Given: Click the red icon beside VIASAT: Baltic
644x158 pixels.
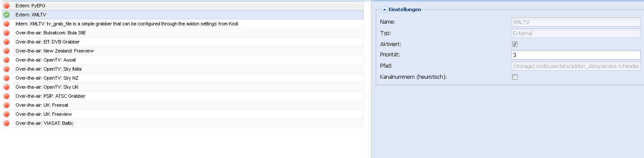Looking at the screenshot, I should [6, 123].
